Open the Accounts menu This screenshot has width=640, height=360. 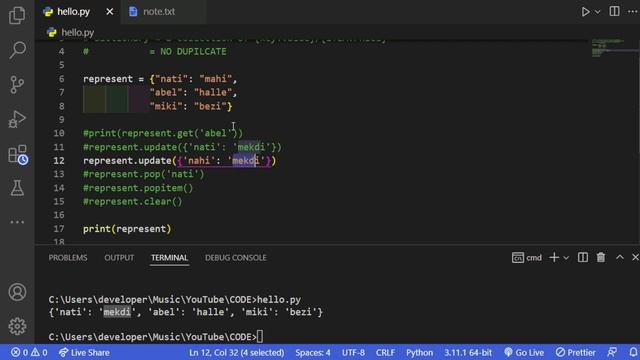17,292
